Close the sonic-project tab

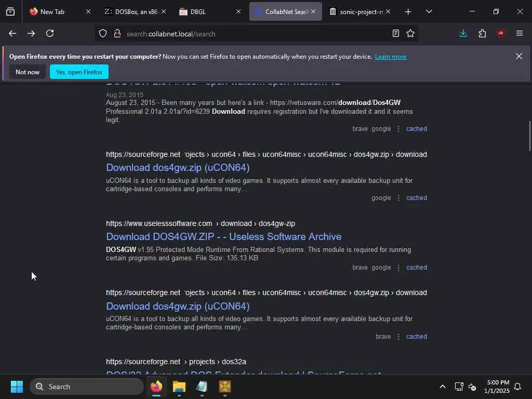pos(388,11)
